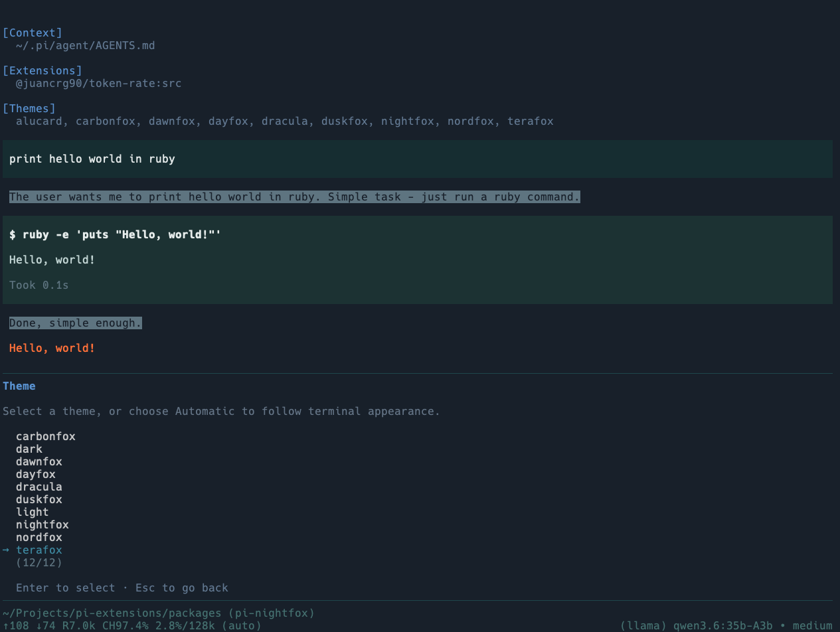840x632 pixels.
Task: Click the [Context] section header
Action: point(33,33)
